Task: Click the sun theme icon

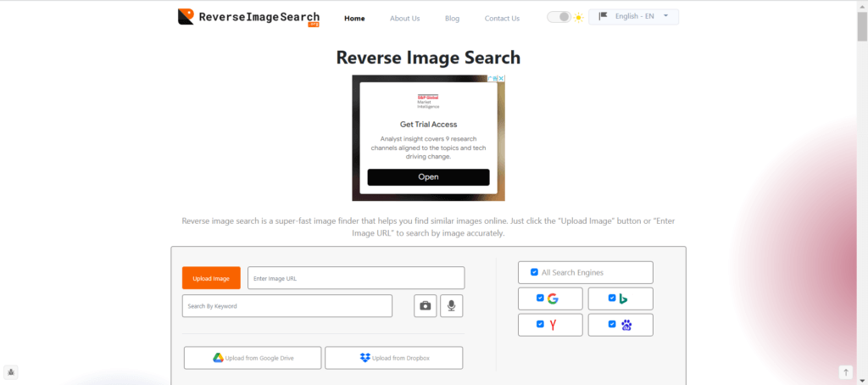Action: click(578, 17)
